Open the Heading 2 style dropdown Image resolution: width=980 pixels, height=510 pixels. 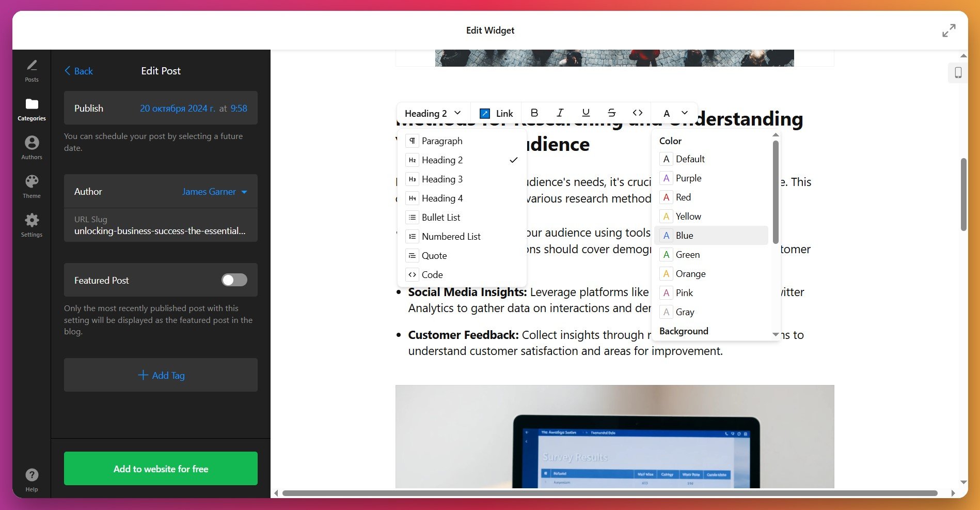pyautogui.click(x=433, y=113)
